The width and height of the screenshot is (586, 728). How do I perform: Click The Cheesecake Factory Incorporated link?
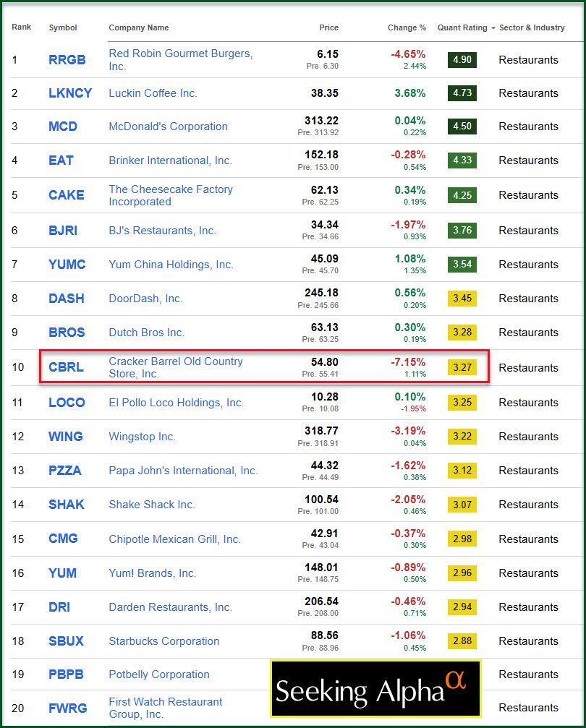[171, 195]
